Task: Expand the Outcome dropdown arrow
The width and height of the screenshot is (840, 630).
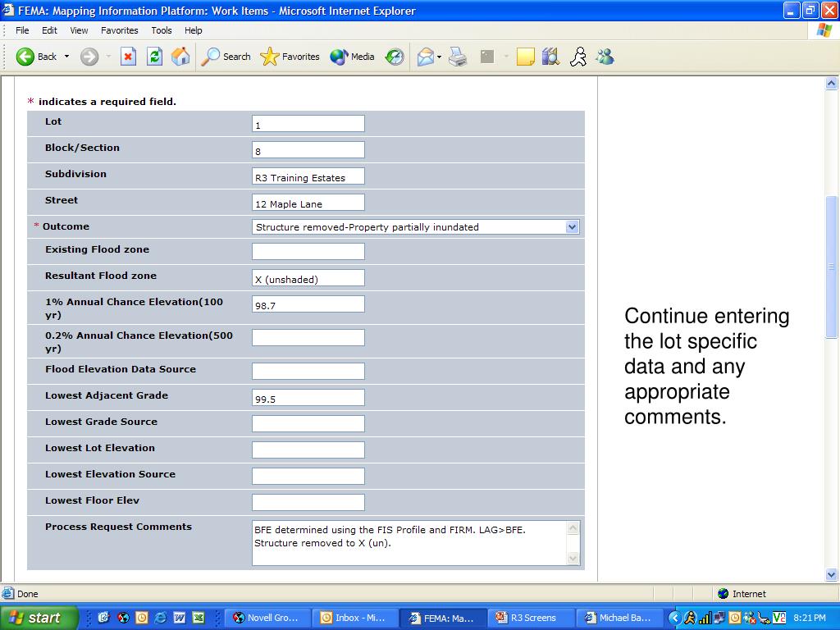Action: [572, 226]
